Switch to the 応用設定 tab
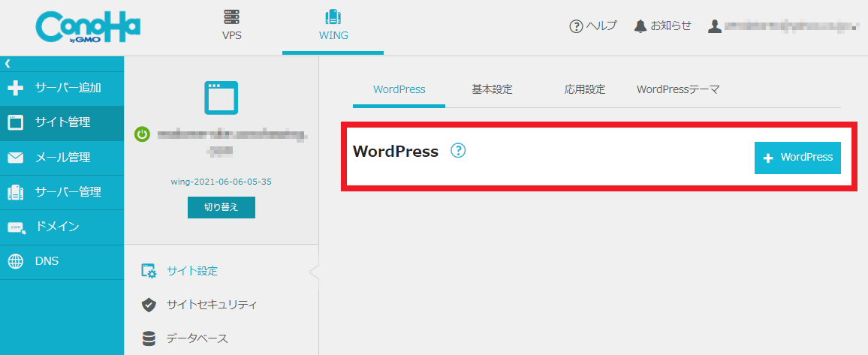The image size is (868, 355). point(585,89)
